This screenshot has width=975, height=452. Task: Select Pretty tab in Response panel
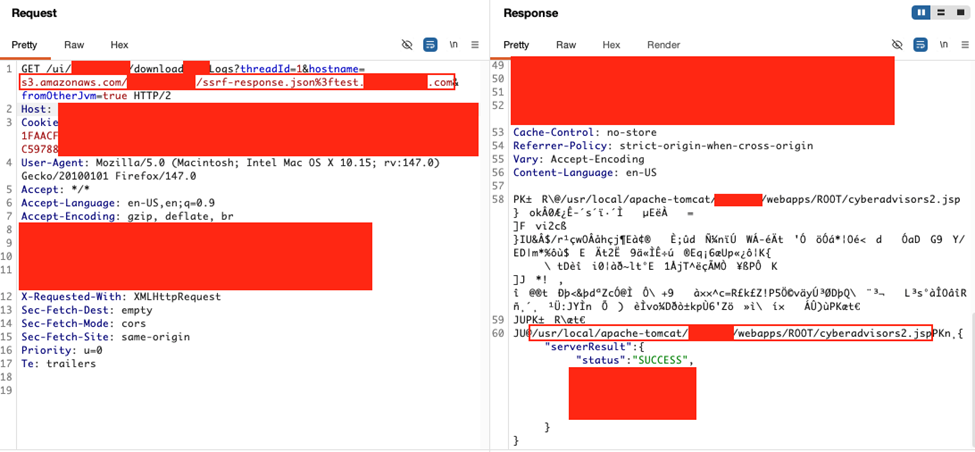516,45
